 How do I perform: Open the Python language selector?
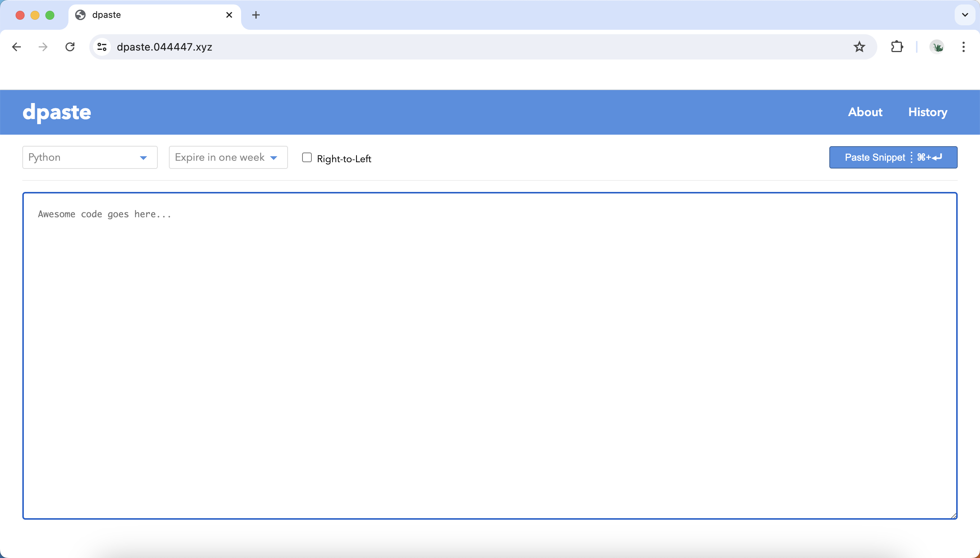point(90,157)
